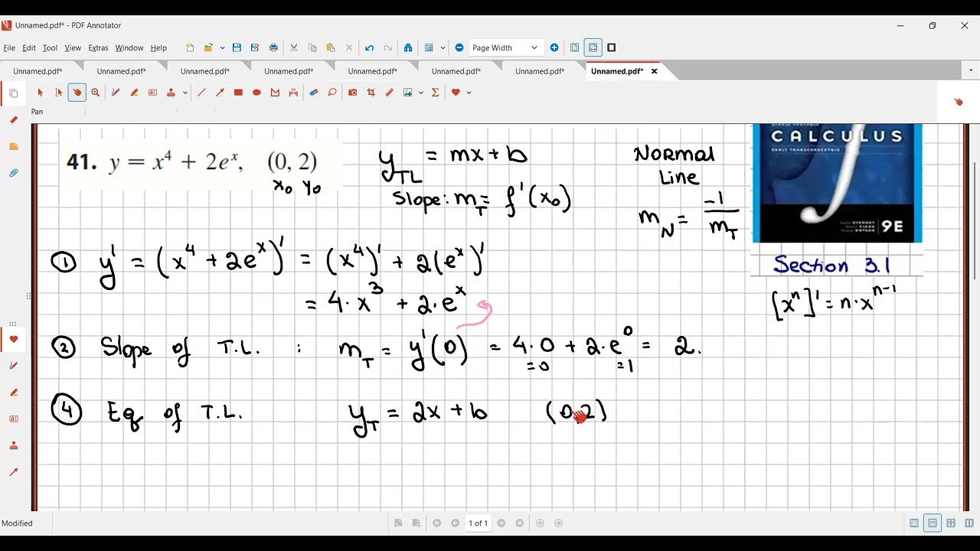
Task: Select the magnifier Zoom tool
Action: click(95, 93)
